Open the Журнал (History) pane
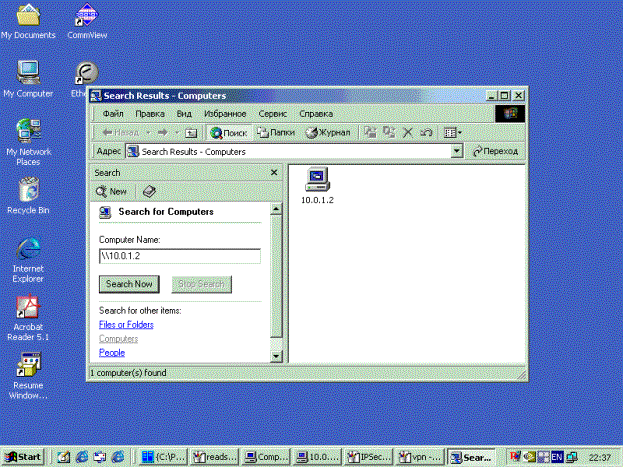623x467 pixels. click(328, 132)
